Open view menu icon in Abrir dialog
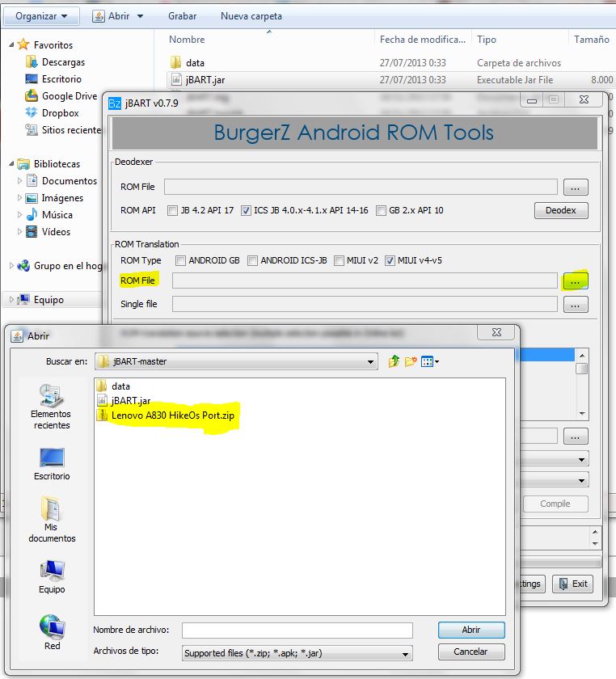Viewport: 616px width, 679px height. point(430,361)
